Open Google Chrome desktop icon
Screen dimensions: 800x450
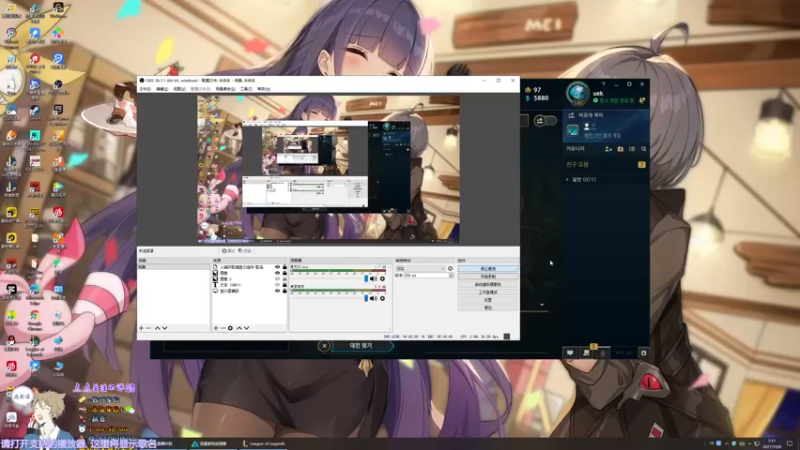pyautogui.click(x=35, y=320)
